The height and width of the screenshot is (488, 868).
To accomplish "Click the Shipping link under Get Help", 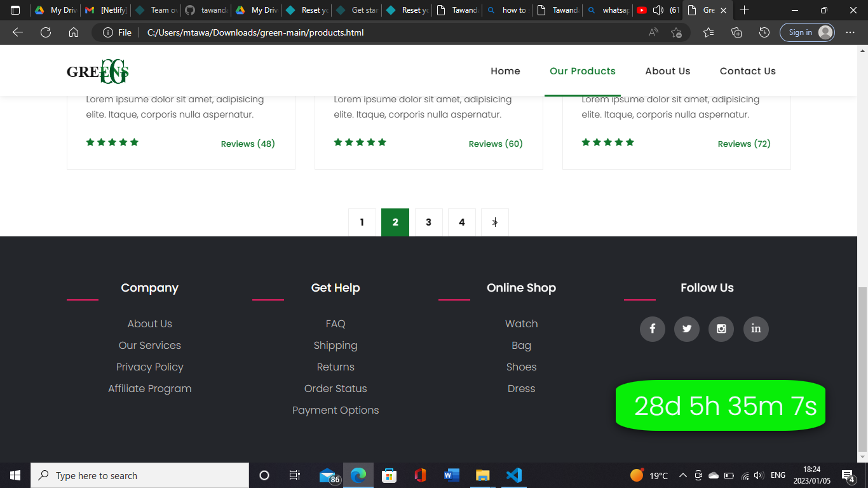I will (336, 345).
